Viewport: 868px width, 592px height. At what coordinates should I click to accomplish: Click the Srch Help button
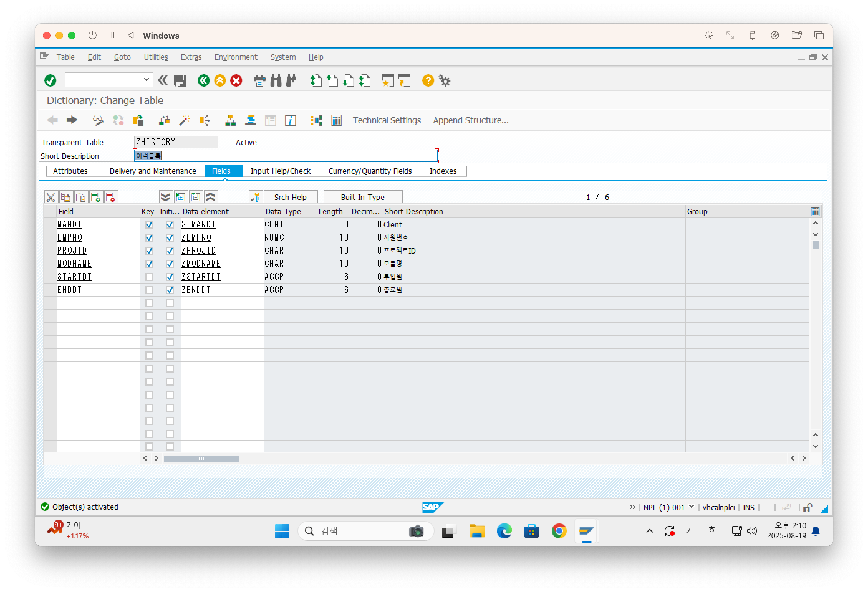(290, 197)
